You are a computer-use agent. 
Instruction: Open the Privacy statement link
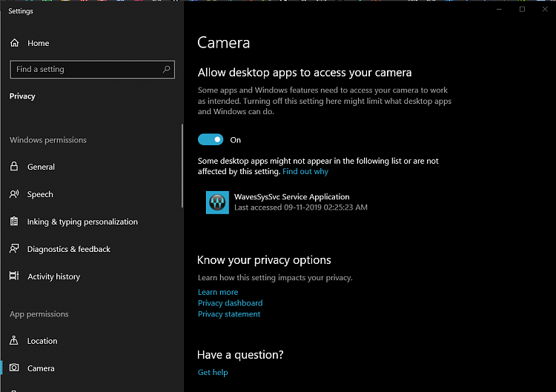pos(229,314)
